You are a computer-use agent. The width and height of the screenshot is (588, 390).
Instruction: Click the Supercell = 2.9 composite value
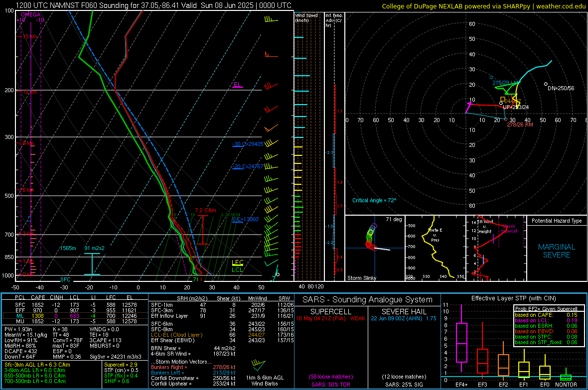121,365
